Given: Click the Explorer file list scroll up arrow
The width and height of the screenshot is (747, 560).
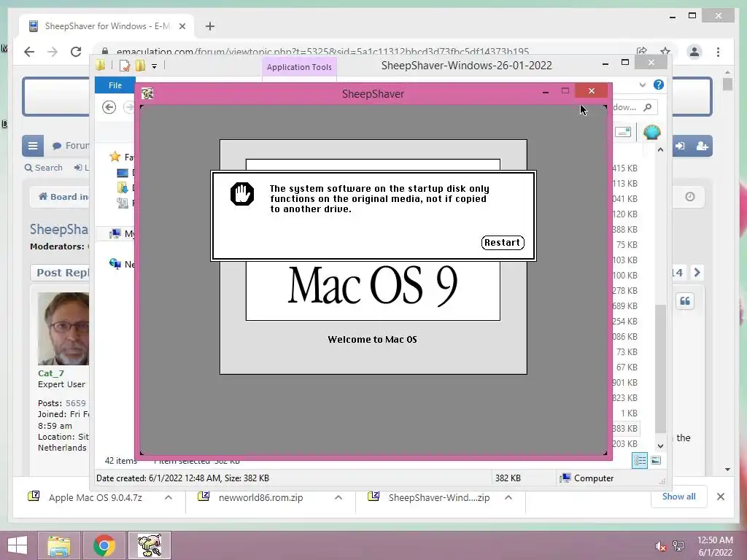Looking at the screenshot, I should pos(660,149).
